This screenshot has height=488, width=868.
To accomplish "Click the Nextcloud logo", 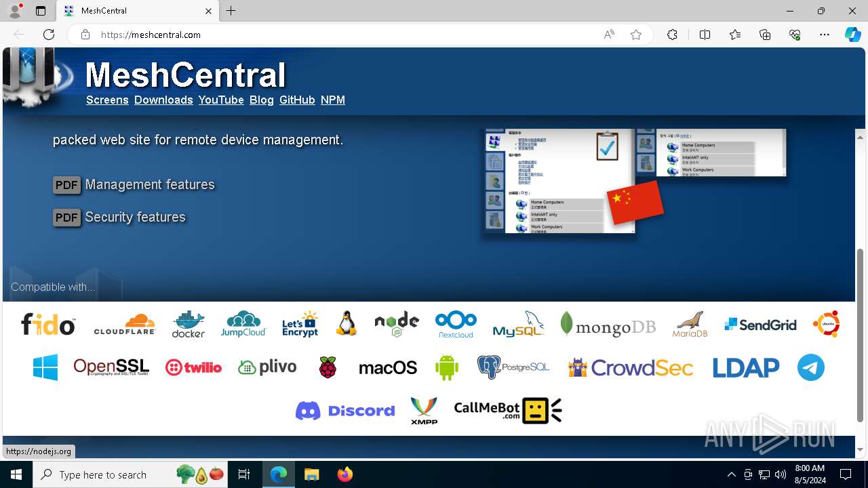I will coord(456,325).
